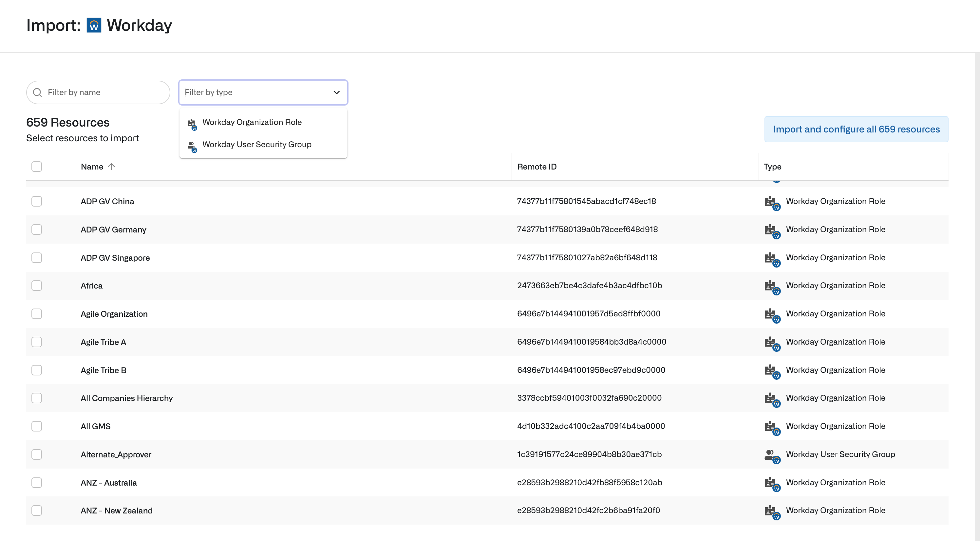Focus the Filter by name search field

click(x=103, y=92)
